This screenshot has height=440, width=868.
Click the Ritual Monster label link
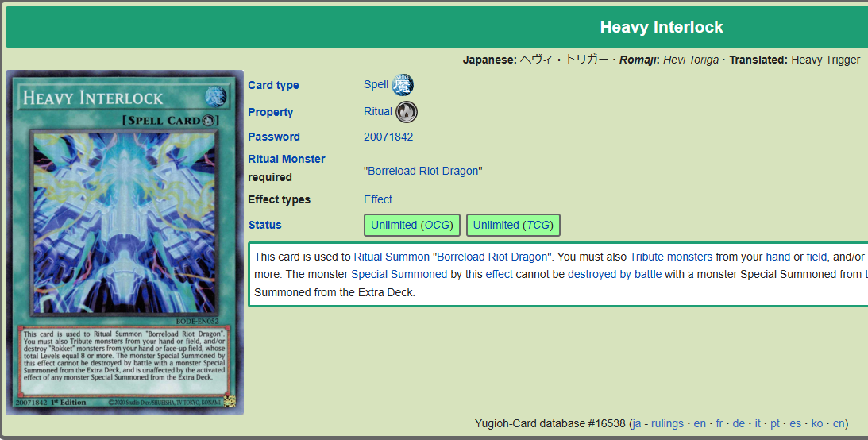coord(286,159)
